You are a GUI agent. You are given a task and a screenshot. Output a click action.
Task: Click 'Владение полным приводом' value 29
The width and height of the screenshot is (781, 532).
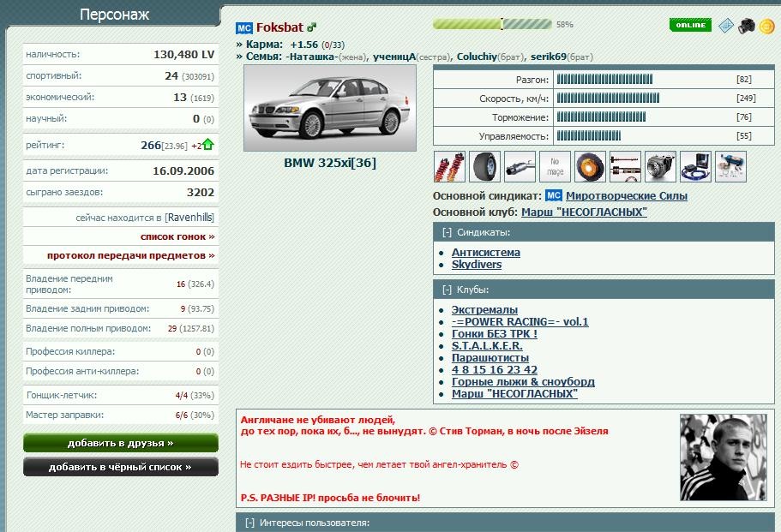click(171, 328)
